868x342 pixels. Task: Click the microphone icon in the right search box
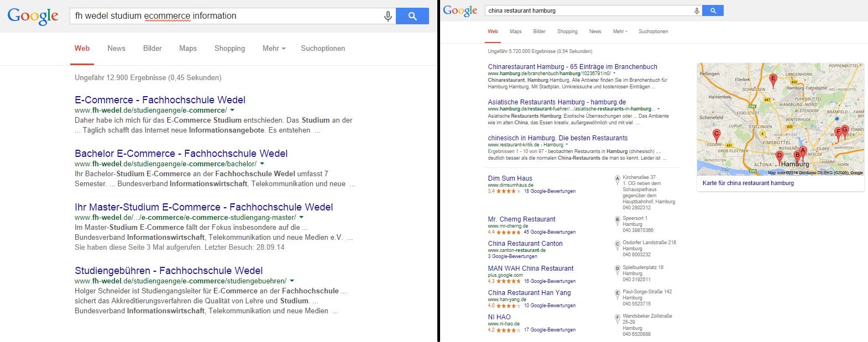pyautogui.click(x=697, y=10)
